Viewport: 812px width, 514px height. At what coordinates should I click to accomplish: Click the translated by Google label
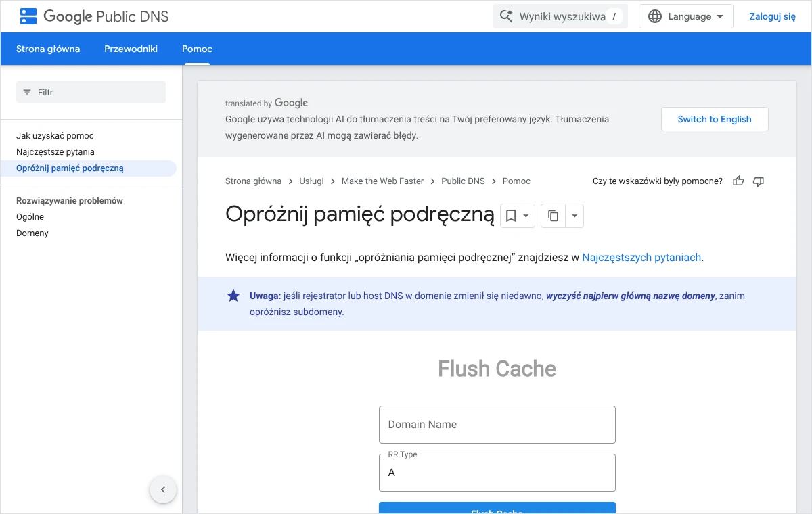click(267, 103)
